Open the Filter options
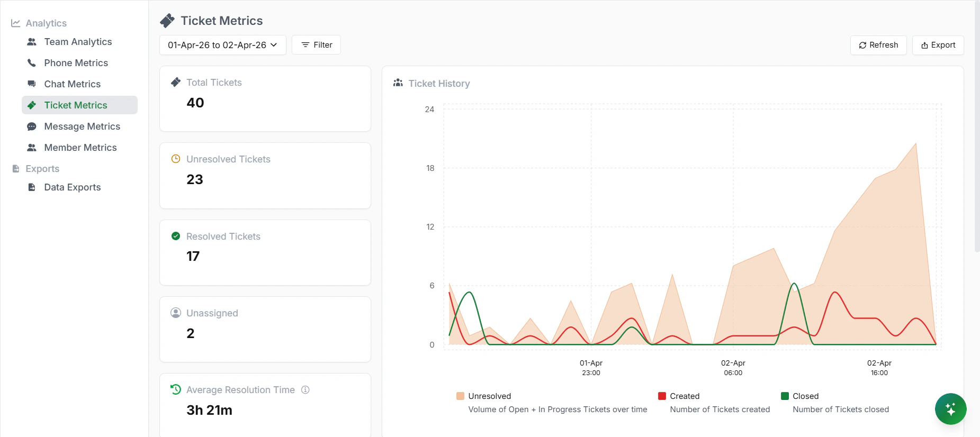 pyautogui.click(x=316, y=45)
